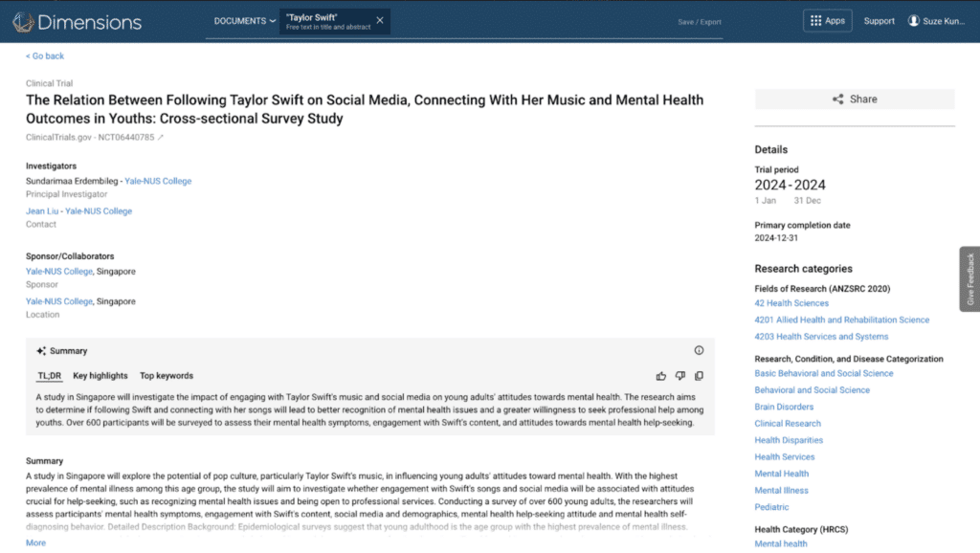Click the thumbs down icon in Summary
Screen dimensions: 980x553
pyautogui.click(x=680, y=376)
